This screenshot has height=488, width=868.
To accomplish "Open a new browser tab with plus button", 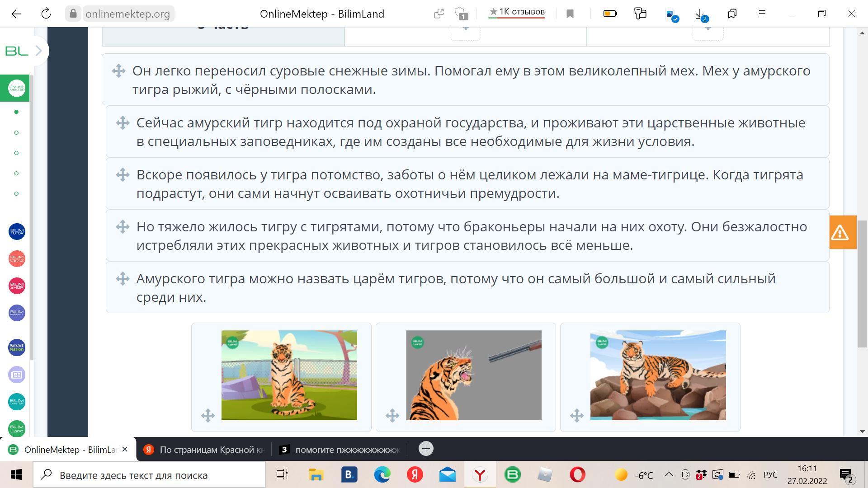I will pos(426,449).
